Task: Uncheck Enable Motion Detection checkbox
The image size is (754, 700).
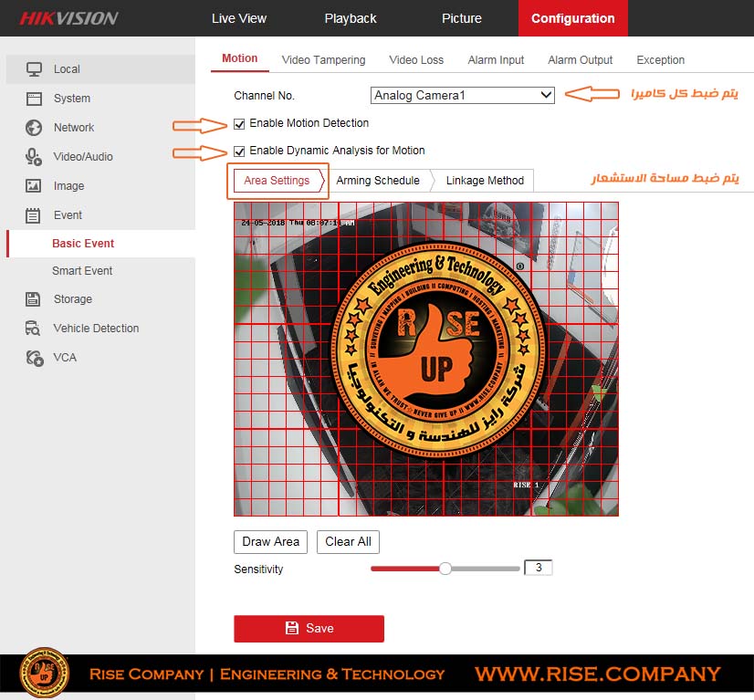Action: coord(239,123)
